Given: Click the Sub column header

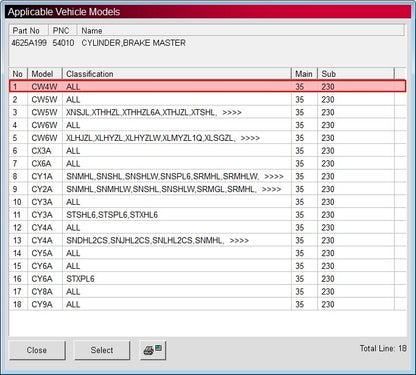Looking at the screenshot, I should 356,74.
